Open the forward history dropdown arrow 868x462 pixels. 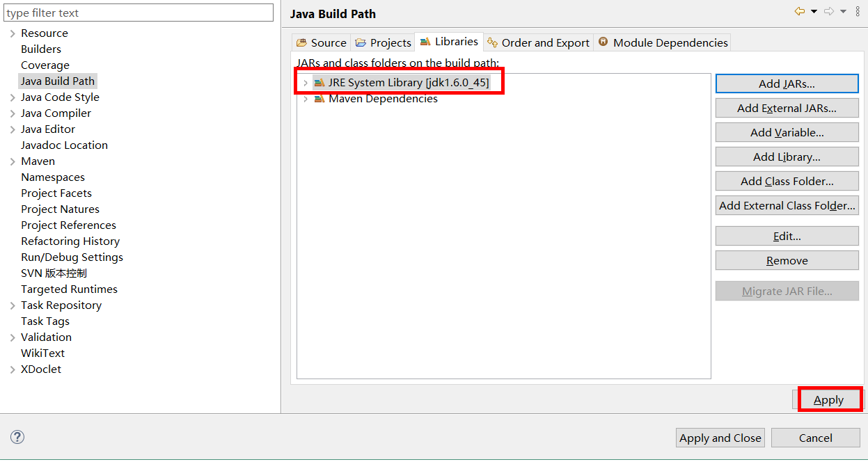(843, 12)
